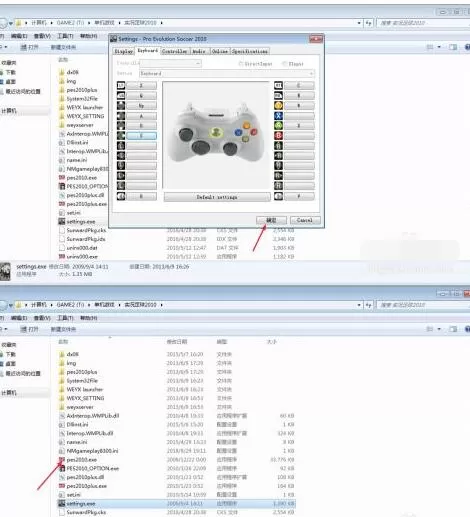Open 查看(V) menu in lower Explorer
This screenshot has width=470, height=517.
(42, 318)
